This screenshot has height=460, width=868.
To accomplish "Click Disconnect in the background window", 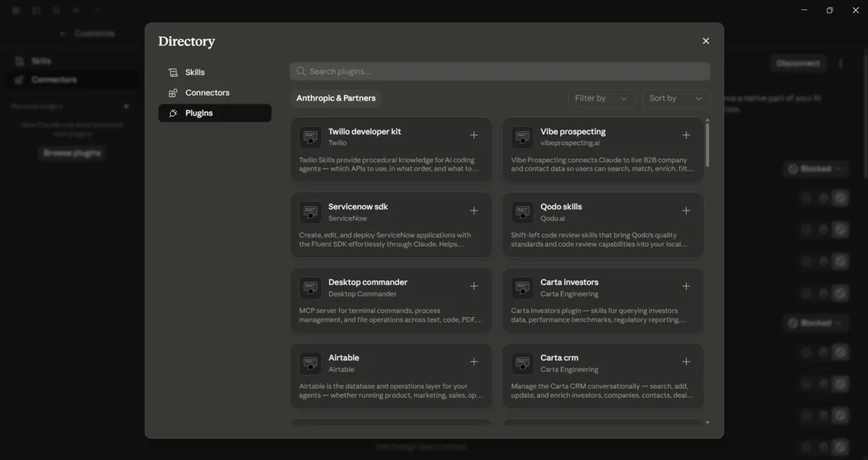I will pos(799,63).
